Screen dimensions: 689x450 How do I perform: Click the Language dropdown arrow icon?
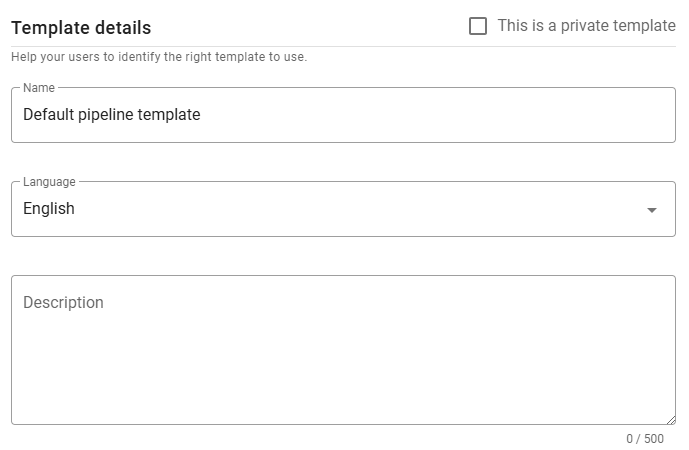[652, 210]
